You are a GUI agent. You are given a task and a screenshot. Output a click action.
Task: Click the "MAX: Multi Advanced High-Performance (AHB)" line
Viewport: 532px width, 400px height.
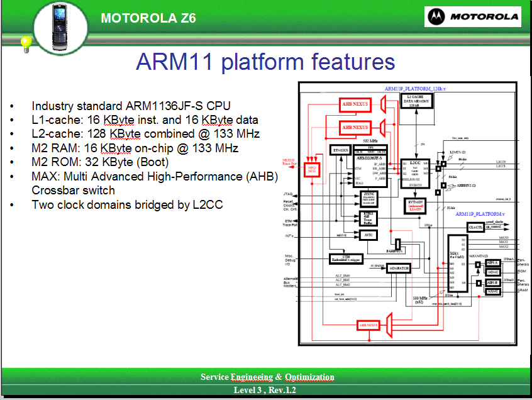point(155,177)
